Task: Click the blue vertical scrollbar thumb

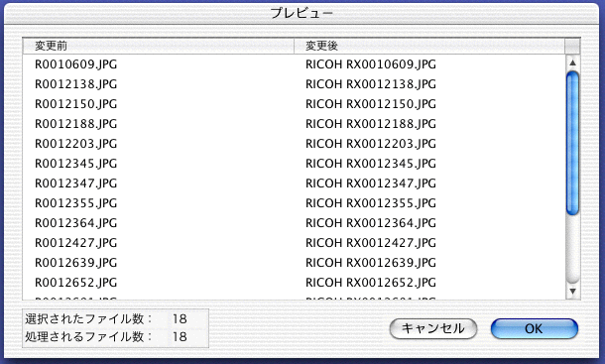Action: [x=572, y=143]
